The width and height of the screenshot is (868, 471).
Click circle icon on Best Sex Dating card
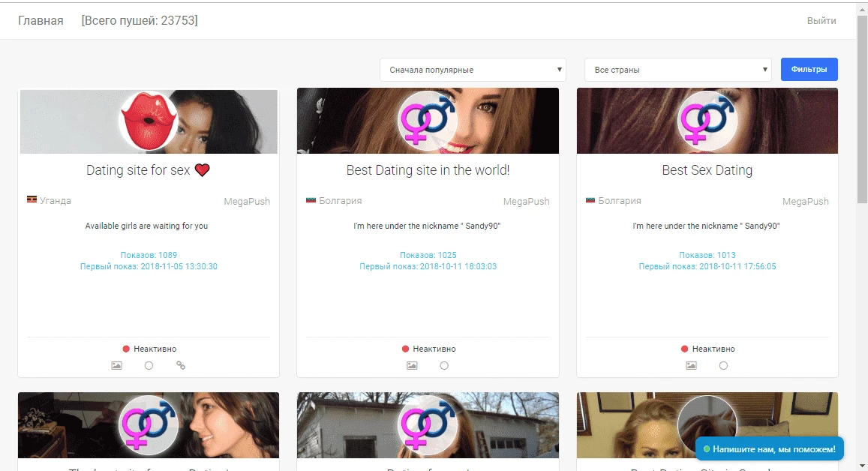click(723, 365)
